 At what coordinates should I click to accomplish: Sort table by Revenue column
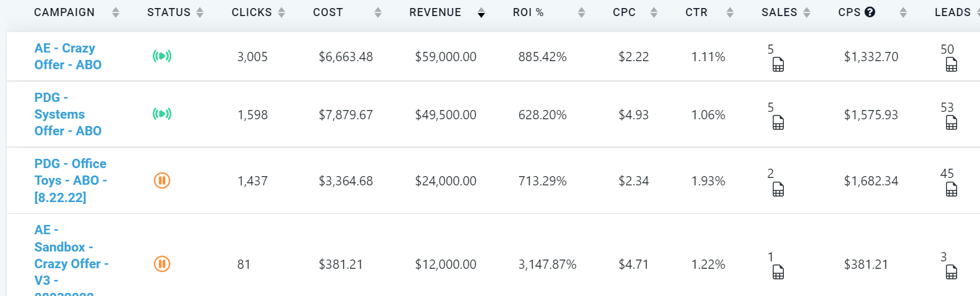coord(481,12)
